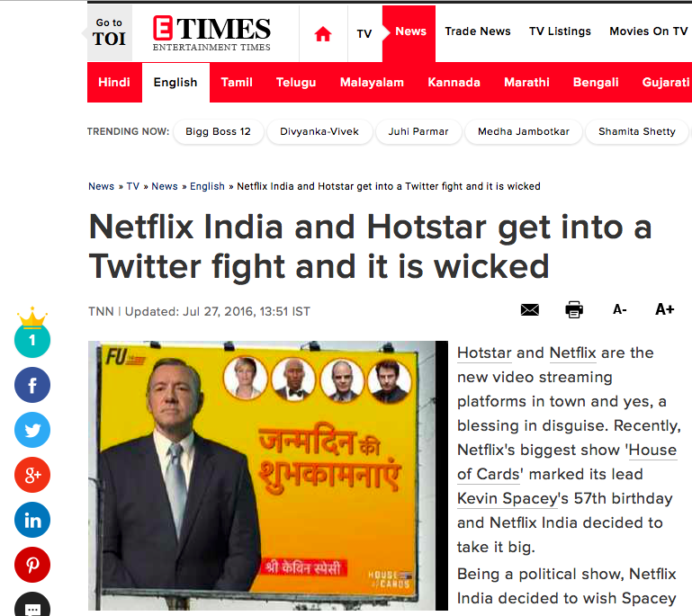Share article on Twitter
Viewport: 692px width, 616px height.
pyautogui.click(x=32, y=430)
